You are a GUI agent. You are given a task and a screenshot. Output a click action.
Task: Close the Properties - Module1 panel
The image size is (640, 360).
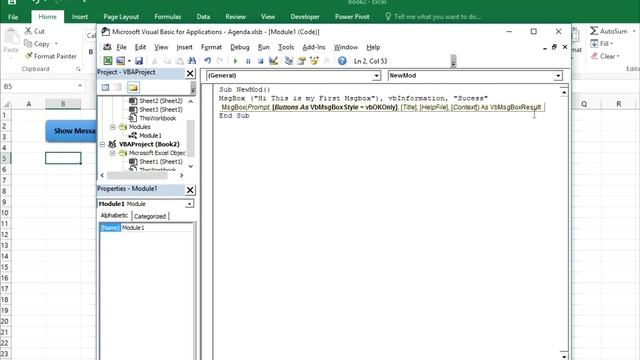pyautogui.click(x=190, y=190)
